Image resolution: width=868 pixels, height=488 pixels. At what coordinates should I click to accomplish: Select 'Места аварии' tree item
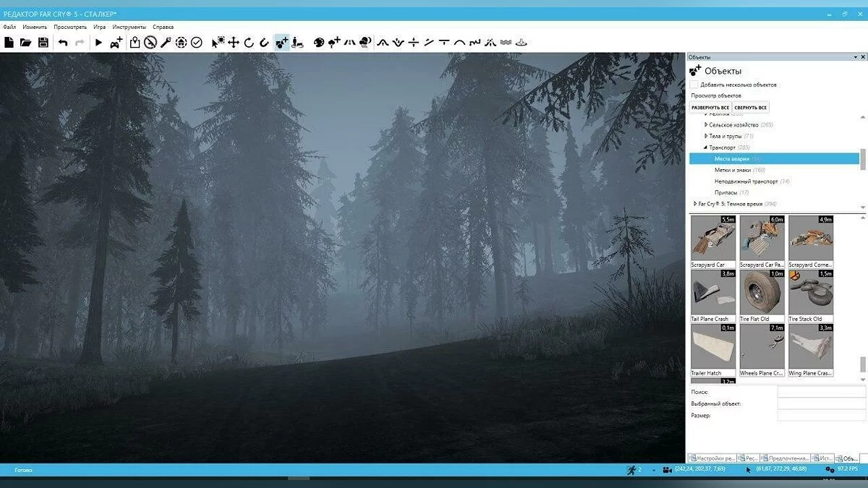[x=773, y=158]
